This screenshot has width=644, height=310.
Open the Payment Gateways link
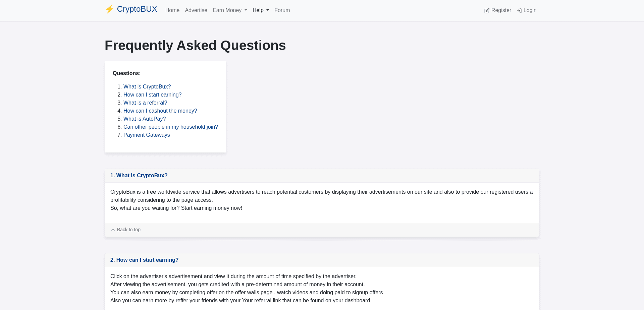point(147,135)
